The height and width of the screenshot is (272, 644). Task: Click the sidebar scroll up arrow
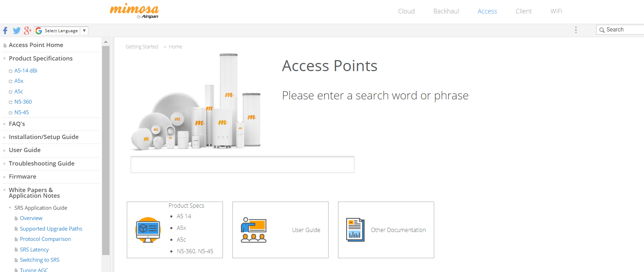[x=106, y=42]
